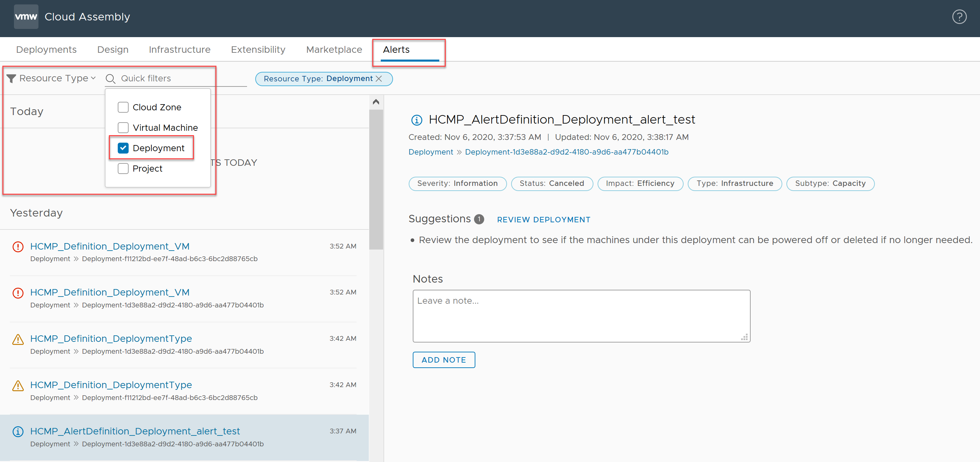
Task: Enable the Cloud Zone checkbox filter
Action: point(123,107)
